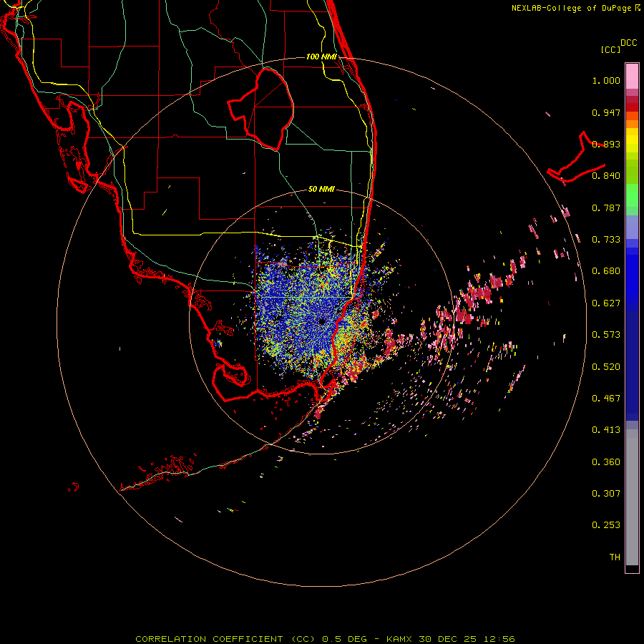Click the 0.520 scale value
The height and width of the screenshot is (644, 644).
point(606,367)
